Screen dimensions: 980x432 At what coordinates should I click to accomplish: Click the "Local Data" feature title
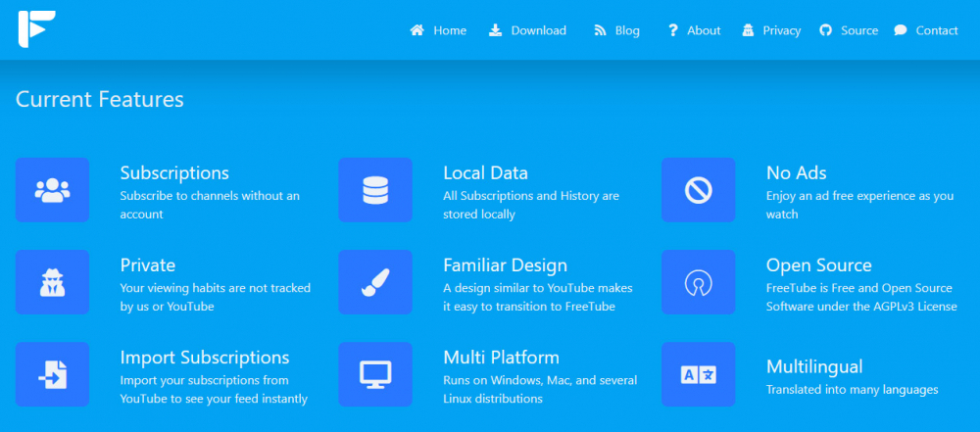[x=486, y=172]
